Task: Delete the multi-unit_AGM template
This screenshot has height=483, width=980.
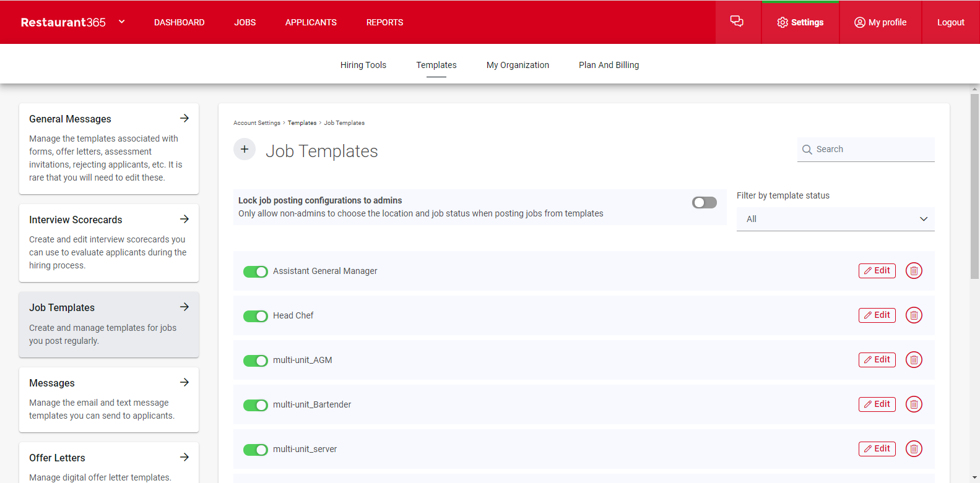Action: click(914, 360)
